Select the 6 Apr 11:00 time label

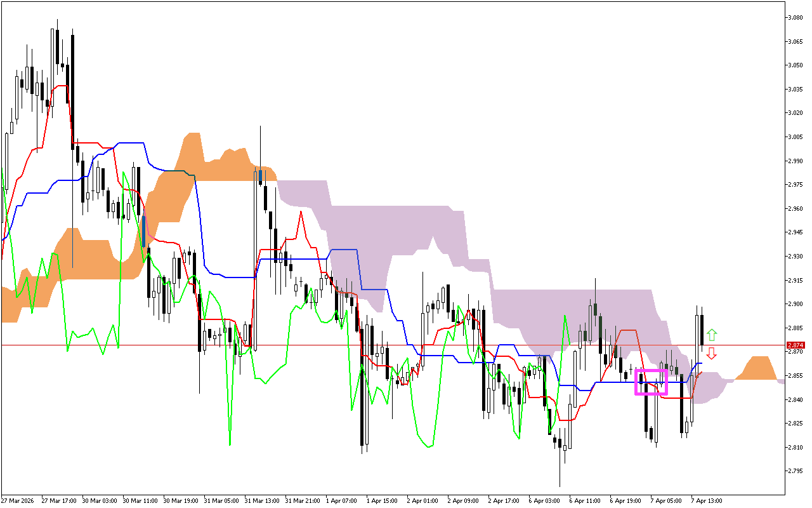(x=586, y=500)
